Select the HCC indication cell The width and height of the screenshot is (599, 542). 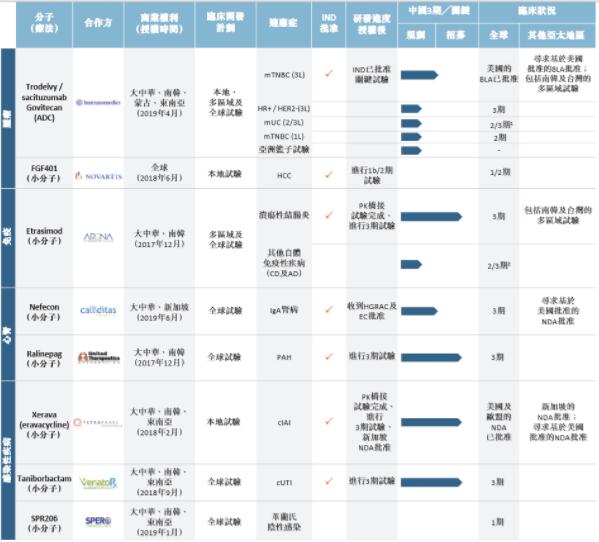(284, 176)
